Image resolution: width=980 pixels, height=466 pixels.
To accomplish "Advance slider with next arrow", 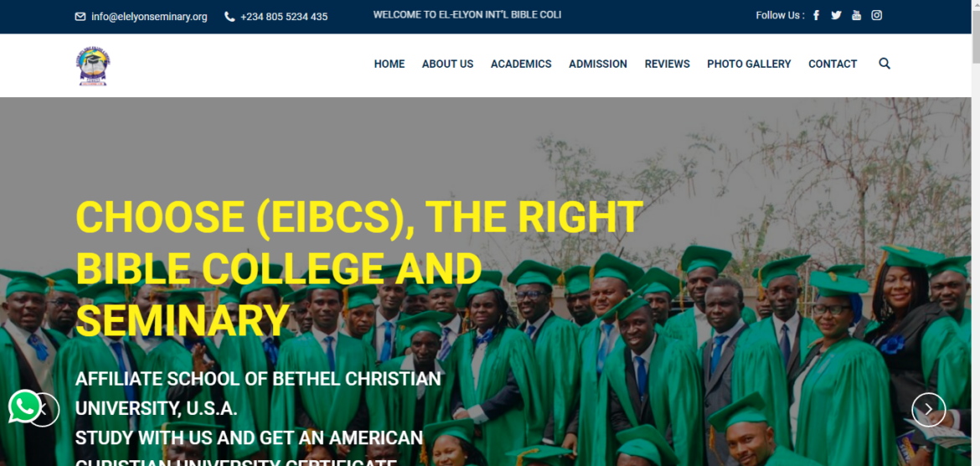I will tap(928, 410).
